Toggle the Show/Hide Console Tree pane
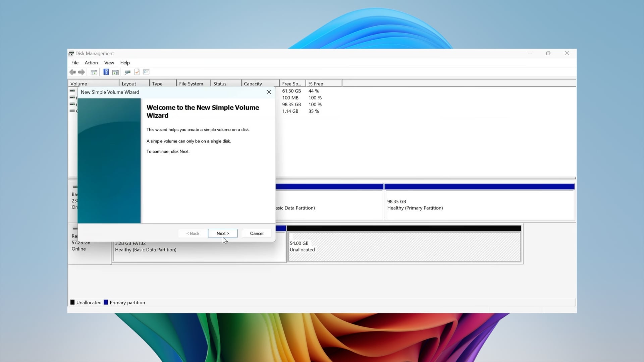Viewport: 644px width, 362px height. 94,72
